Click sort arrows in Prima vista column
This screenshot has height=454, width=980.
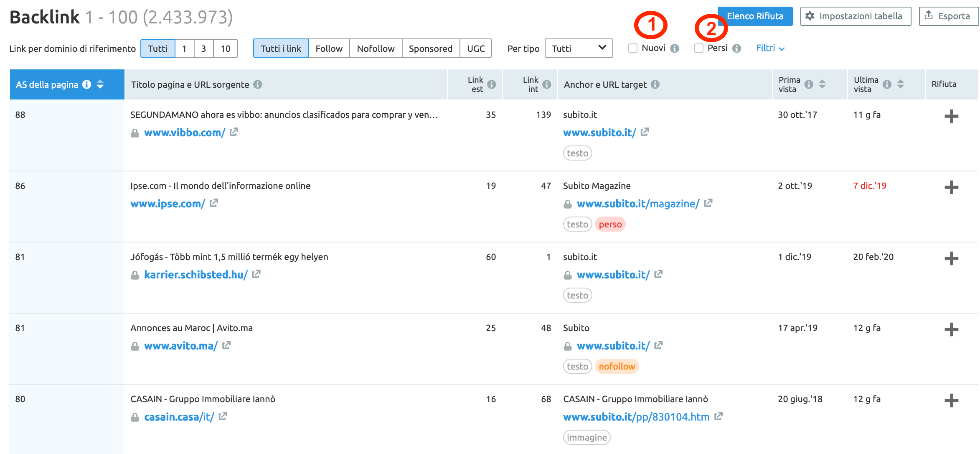[822, 84]
